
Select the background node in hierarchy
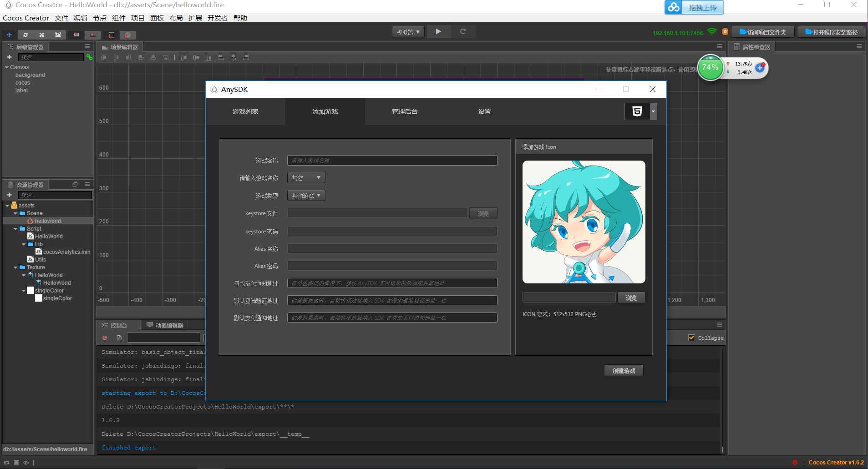[30, 75]
